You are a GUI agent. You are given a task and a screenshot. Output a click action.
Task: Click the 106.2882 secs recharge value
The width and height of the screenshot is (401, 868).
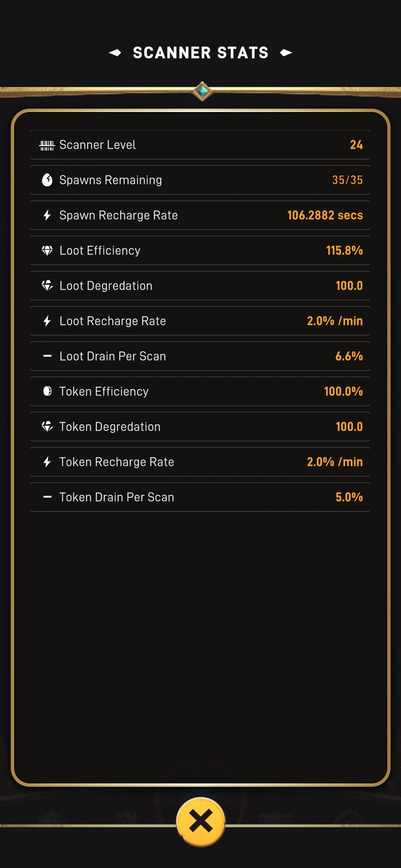pyautogui.click(x=325, y=215)
